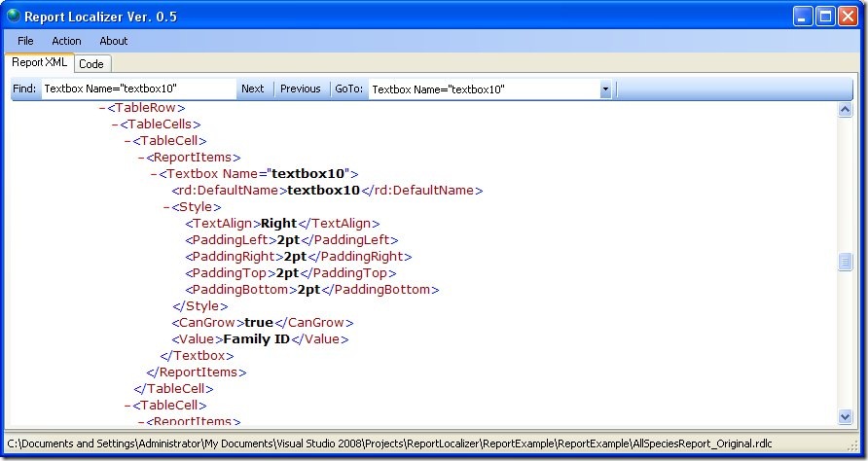868x461 pixels.
Task: Click the closing /Textbox tag
Action: coord(198,356)
